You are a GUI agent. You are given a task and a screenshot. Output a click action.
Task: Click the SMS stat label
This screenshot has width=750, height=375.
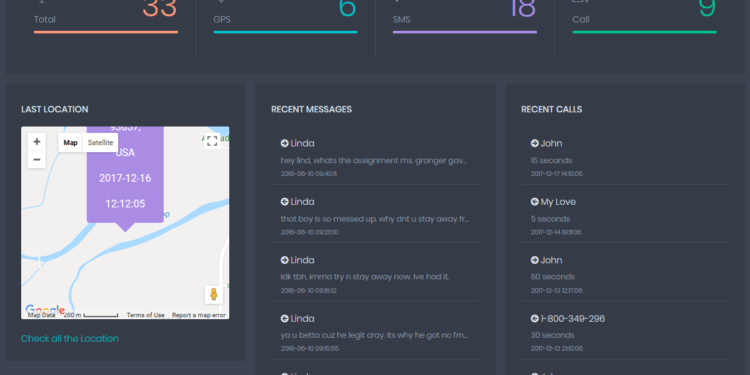click(402, 20)
